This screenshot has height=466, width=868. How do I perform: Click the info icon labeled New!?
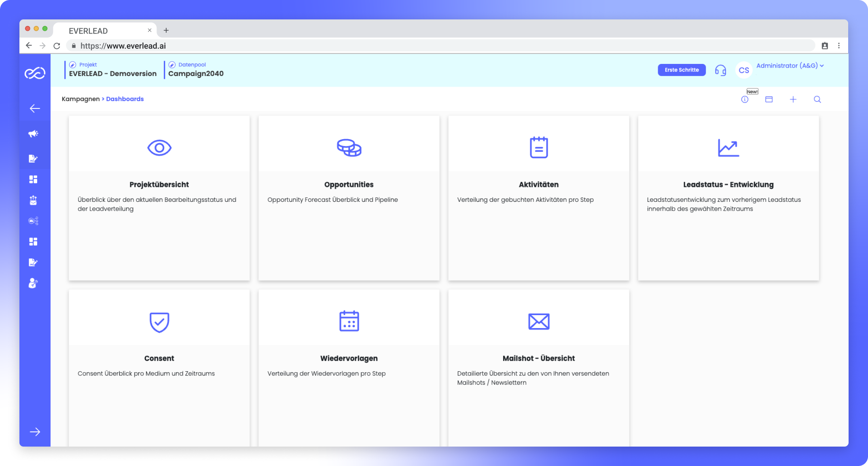pos(745,99)
